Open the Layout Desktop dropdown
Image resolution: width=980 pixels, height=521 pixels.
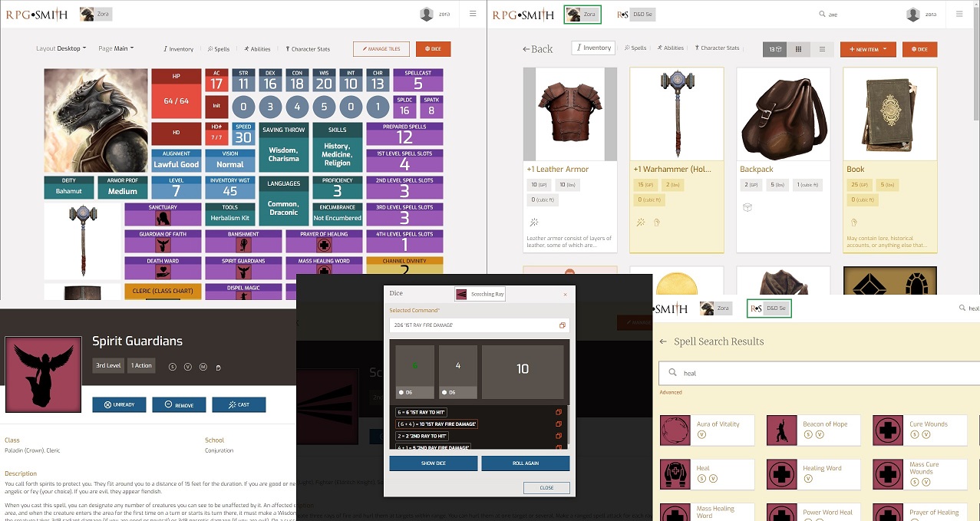[x=61, y=48]
